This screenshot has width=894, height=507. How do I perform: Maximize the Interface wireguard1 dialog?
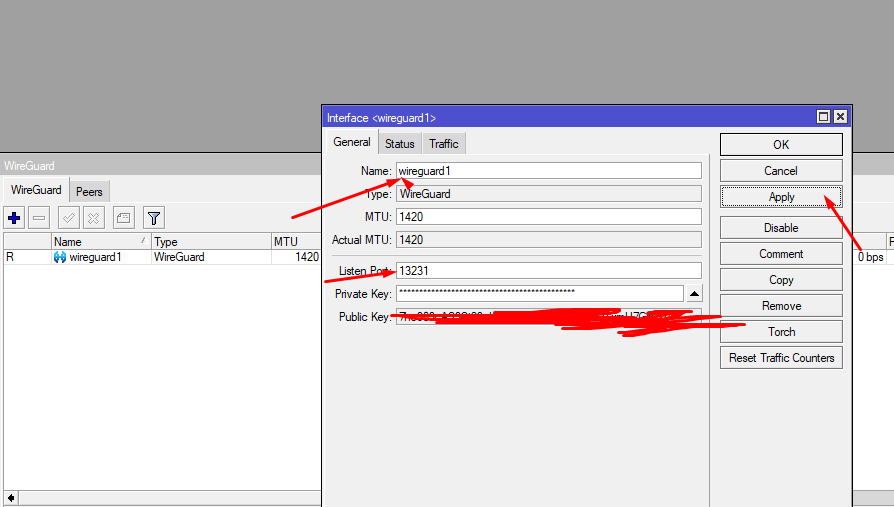(823, 117)
